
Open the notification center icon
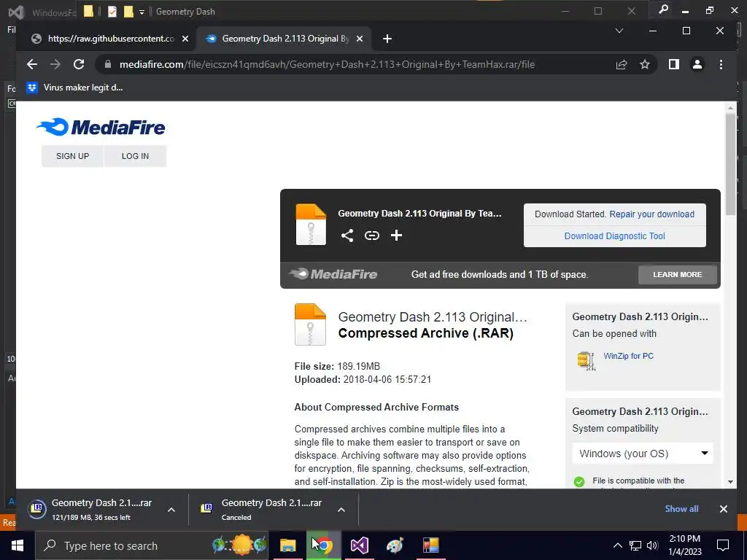pyautogui.click(x=723, y=545)
